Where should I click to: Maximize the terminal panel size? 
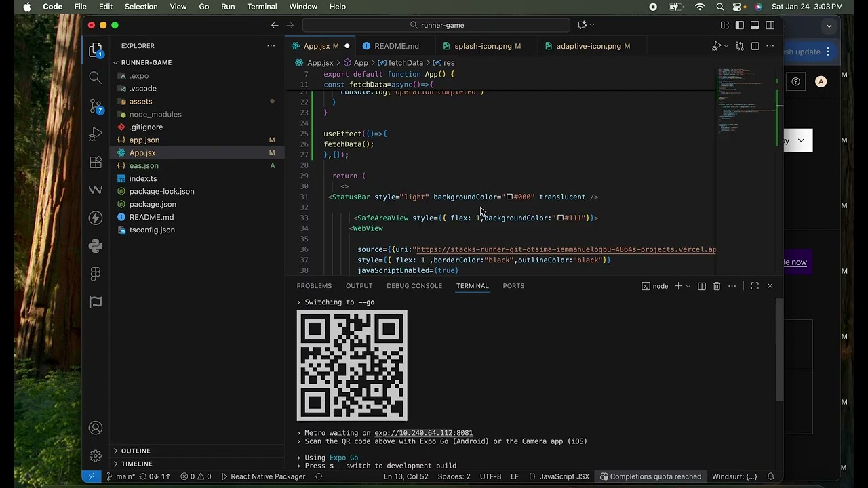[755, 286]
